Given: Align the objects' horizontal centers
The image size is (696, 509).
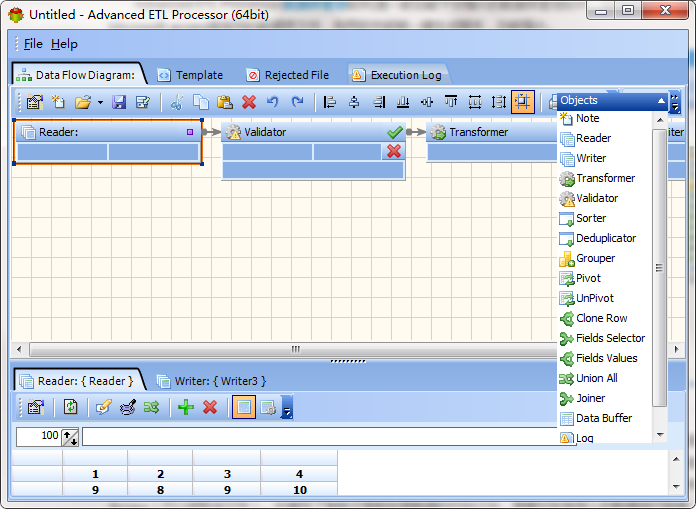Looking at the screenshot, I should click(x=354, y=102).
